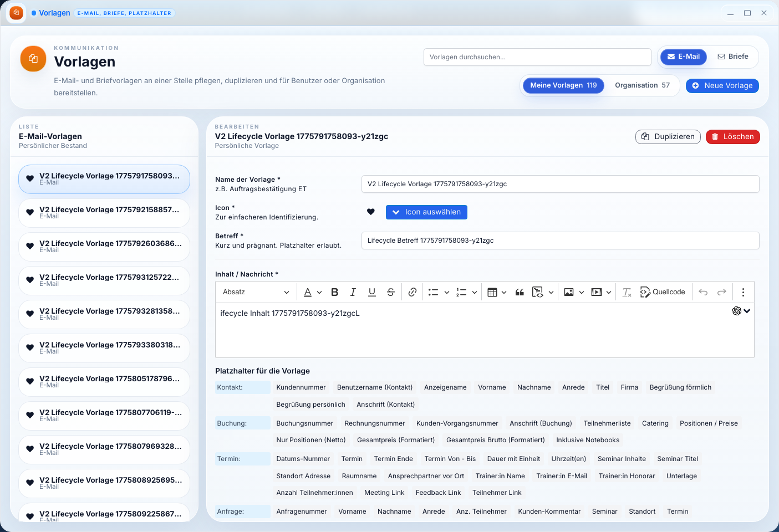The height and width of the screenshot is (532, 779).
Task: Toggle bold formatting in the editor
Action: point(335,292)
